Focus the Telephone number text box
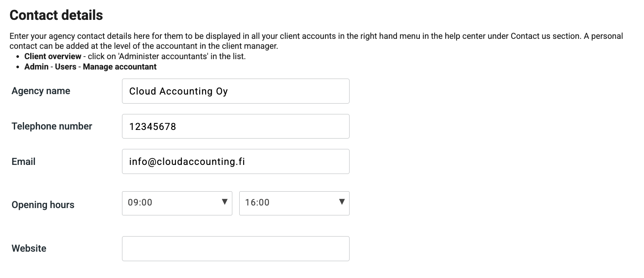This screenshot has width=644, height=278. pyautogui.click(x=235, y=126)
